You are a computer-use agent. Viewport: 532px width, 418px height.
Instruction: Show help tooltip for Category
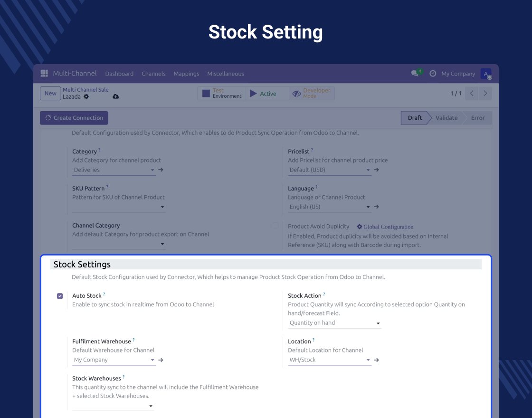pyautogui.click(x=99, y=150)
